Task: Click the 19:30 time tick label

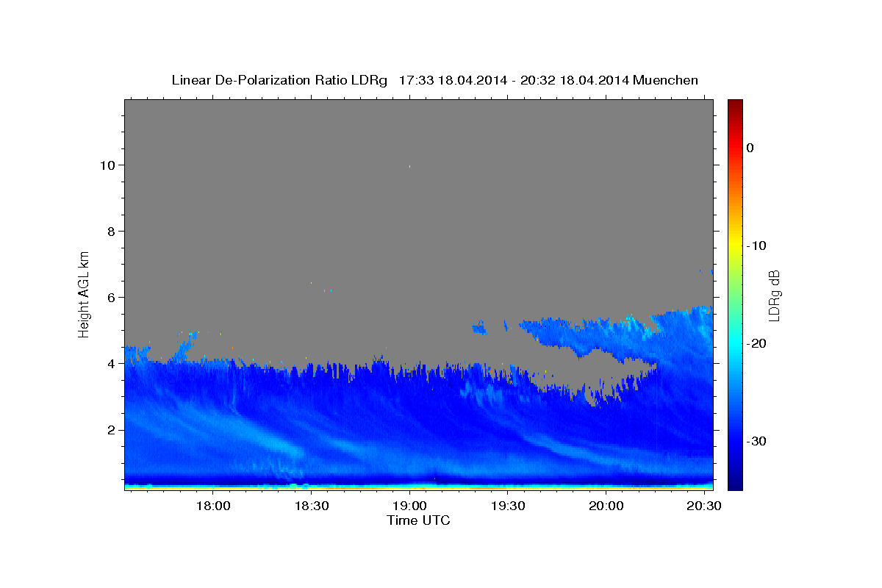Action: tap(507, 506)
